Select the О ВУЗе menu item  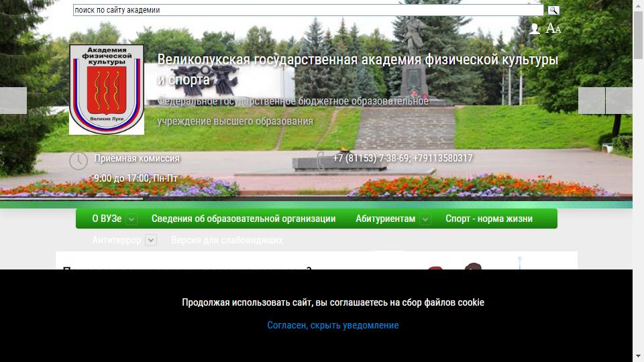click(107, 219)
